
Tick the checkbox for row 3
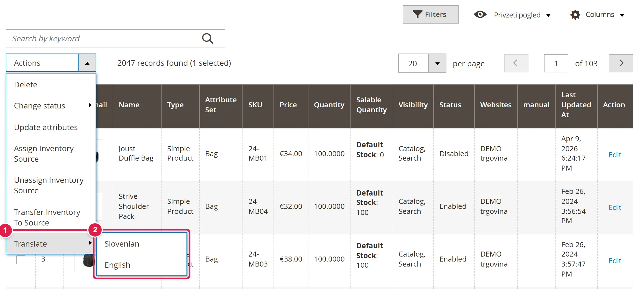coord(21,260)
